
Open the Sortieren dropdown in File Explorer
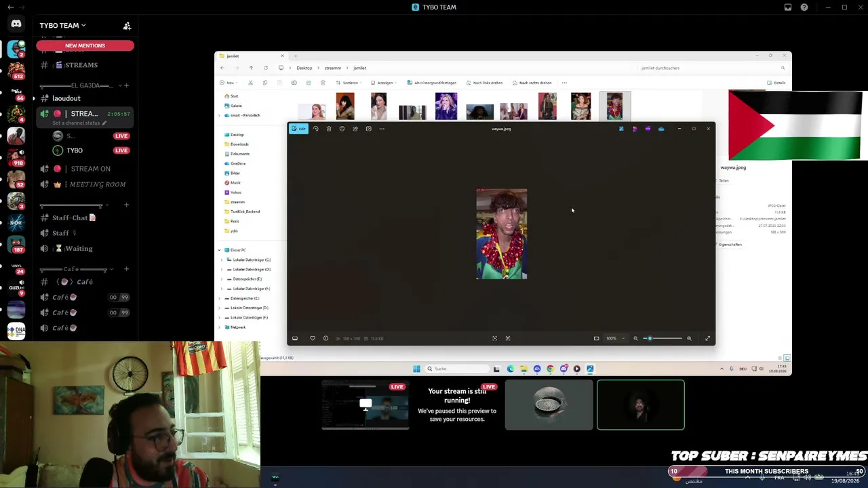point(350,83)
